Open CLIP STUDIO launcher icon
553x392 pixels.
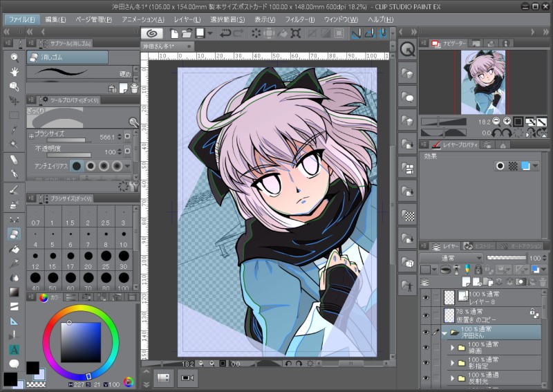point(152,33)
